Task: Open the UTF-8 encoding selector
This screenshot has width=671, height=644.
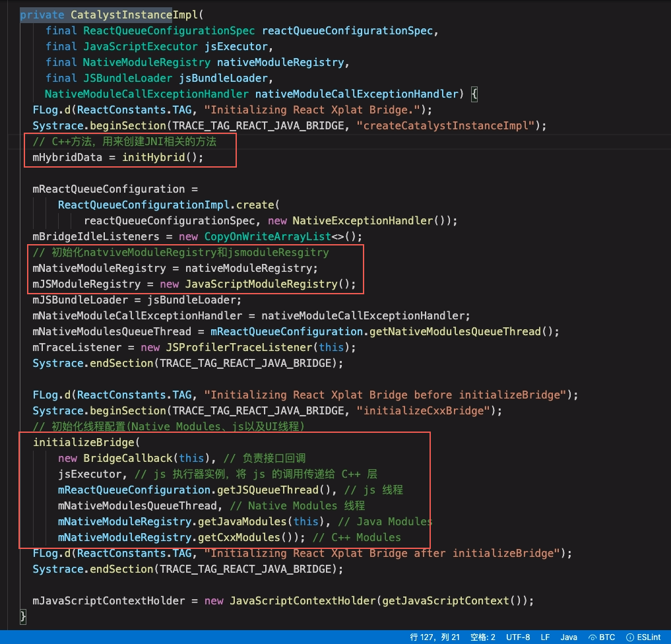Action: point(518,637)
